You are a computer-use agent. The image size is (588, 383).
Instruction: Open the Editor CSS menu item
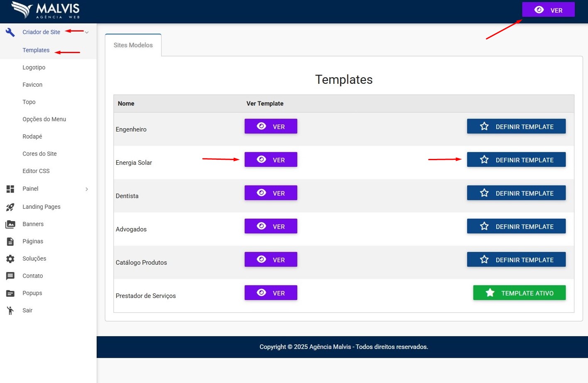click(x=36, y=171)
